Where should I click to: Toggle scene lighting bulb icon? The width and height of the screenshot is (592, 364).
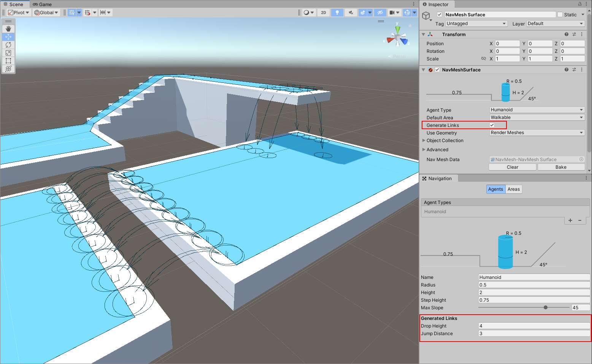coord(337,13)
